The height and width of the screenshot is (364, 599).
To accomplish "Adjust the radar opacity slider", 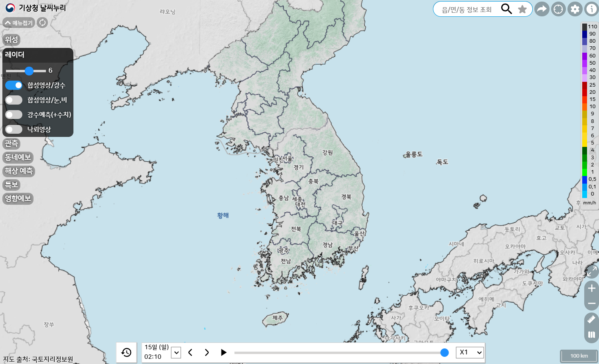I will [x=30, y=71].
